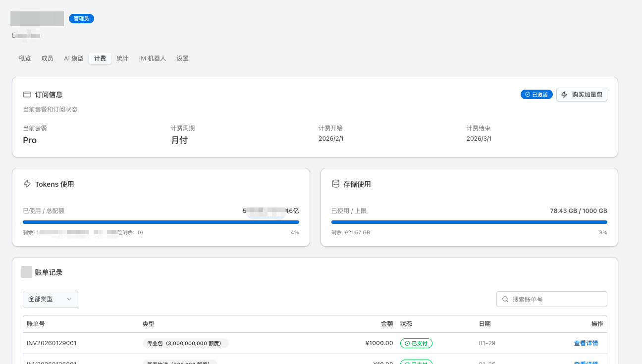Viewport: 642px width, 364px height.
Task: Open the AI 模型 section
Action: coord(74,58)
